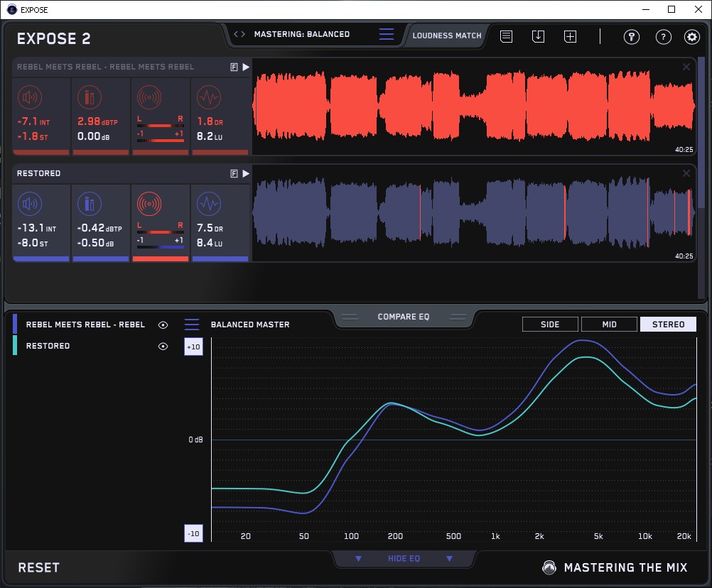Switch the EQ view to Side

pos(550,325)
